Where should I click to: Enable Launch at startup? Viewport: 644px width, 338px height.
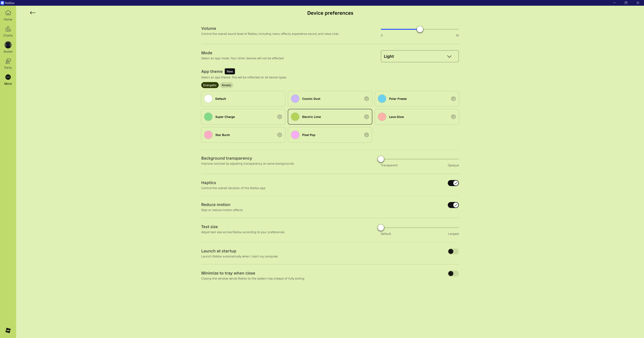[x=453, y=251]
